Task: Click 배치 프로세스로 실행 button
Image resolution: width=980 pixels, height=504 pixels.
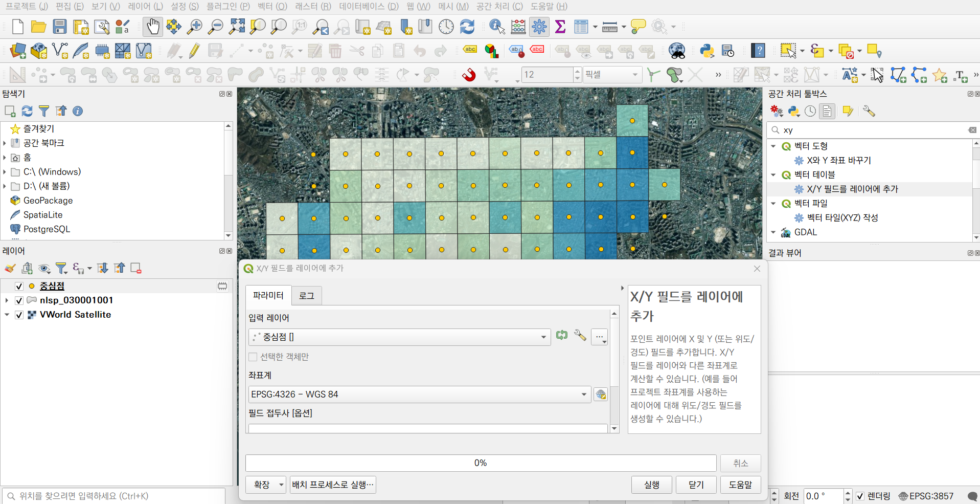Action: point(333,485)
